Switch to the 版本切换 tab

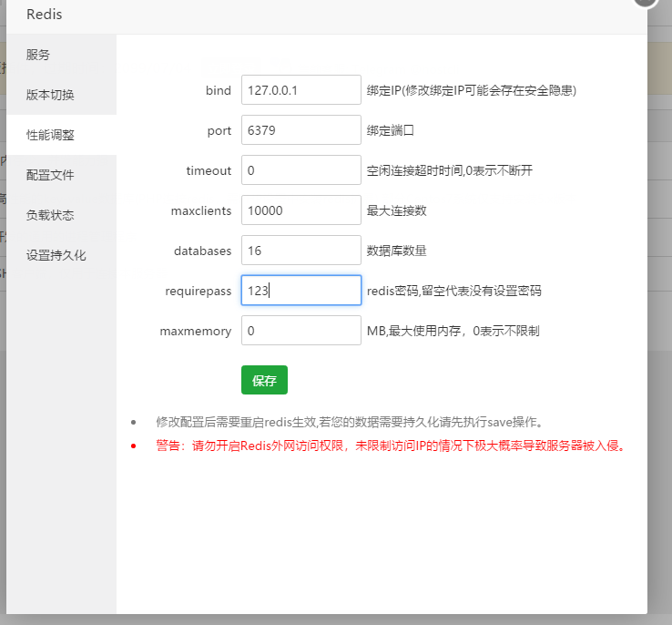pyautogui.click(x=61, y=95)
